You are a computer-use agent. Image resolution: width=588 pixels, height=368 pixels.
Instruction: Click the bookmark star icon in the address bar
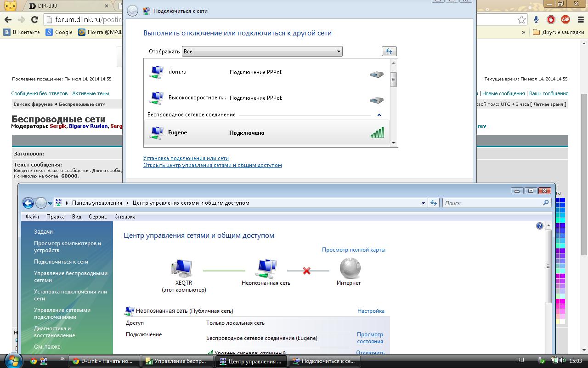(521, 19)
